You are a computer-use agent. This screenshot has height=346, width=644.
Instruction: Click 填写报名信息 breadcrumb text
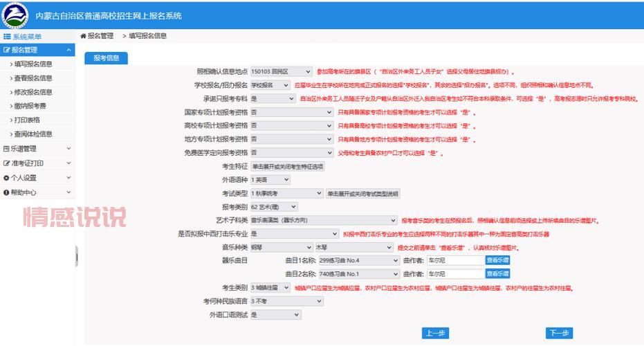click(147, 36)
